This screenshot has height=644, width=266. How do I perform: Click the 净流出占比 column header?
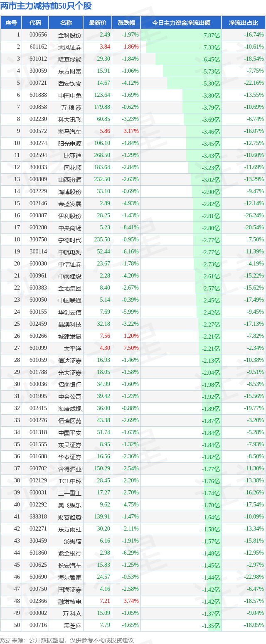(244, 23)
